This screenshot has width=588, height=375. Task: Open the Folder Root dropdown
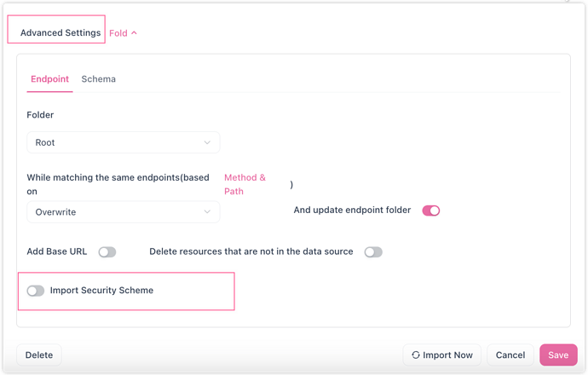point(124,142)
